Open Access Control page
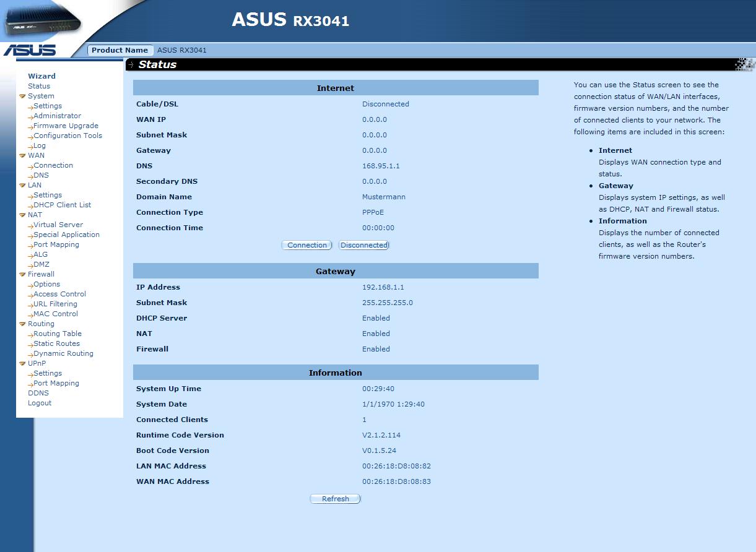This screenshot has width=756, height=552. 59,294
